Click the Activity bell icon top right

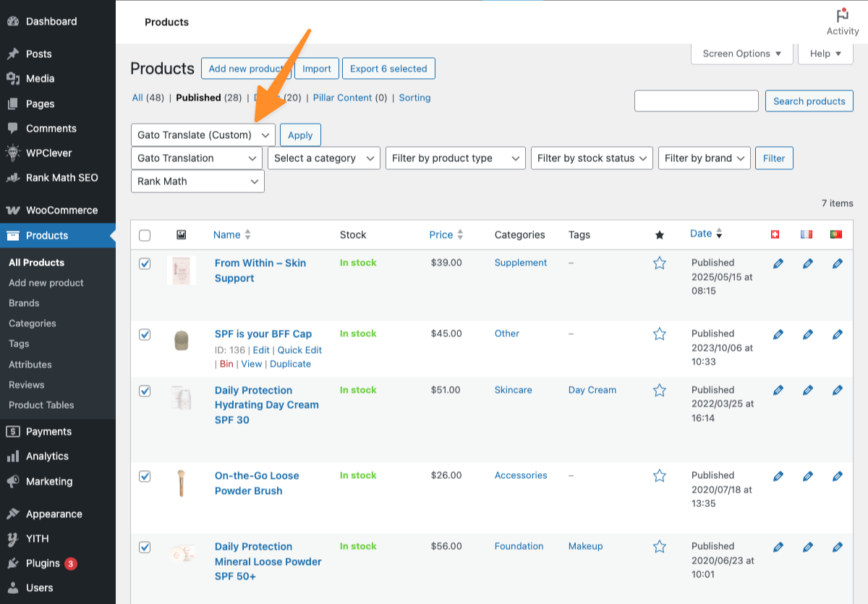tap(842, 14)
